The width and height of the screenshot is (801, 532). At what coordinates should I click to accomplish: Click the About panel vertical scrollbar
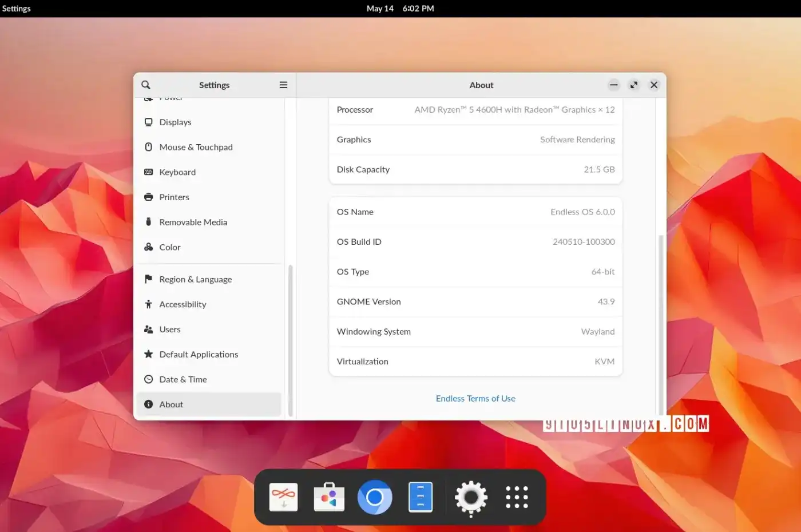click(661, 324)
